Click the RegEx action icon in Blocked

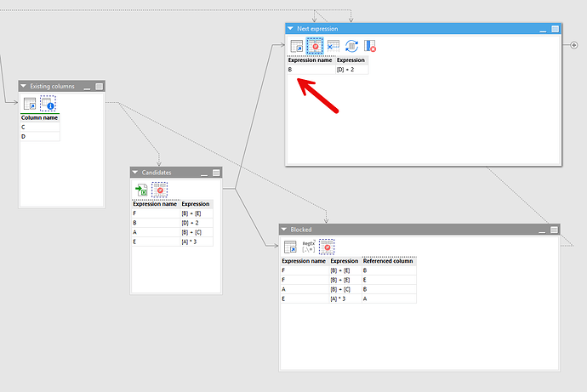[309, 247]
